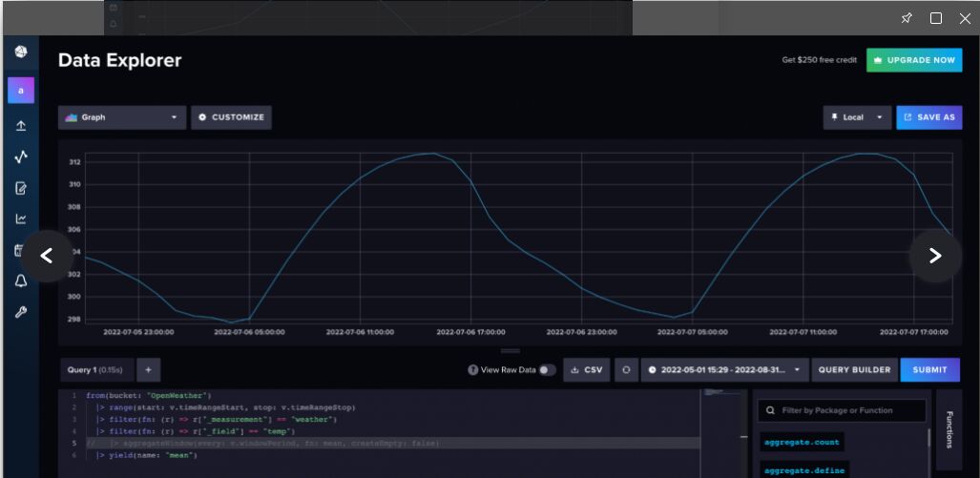Open the Notebooks sidebar icon
Image resolution: width=980 pixels, height=478 pixels.
(x=21, y=188)
